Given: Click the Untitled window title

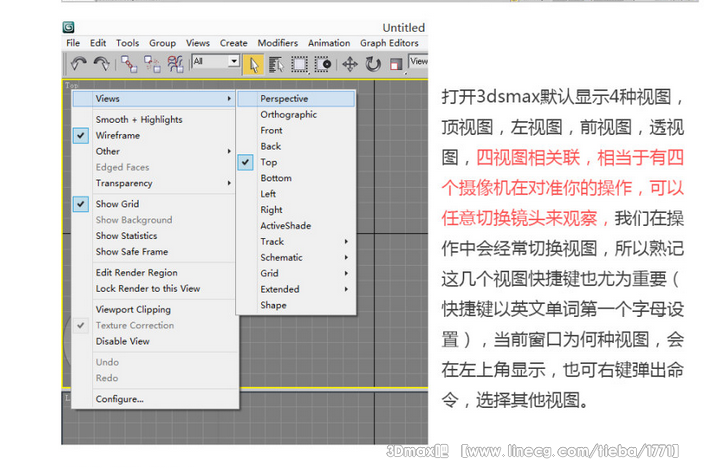Looking at the screenshot, I should tap(403, 28).
